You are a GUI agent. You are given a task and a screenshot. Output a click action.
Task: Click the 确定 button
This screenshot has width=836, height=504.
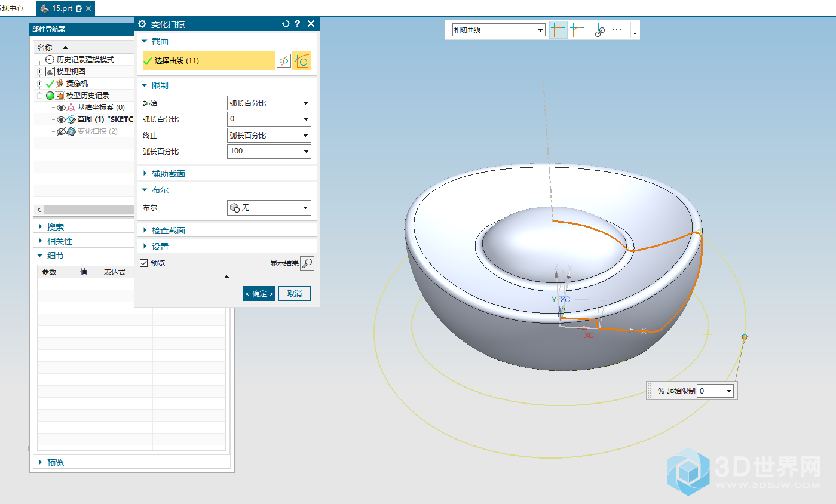259,293
